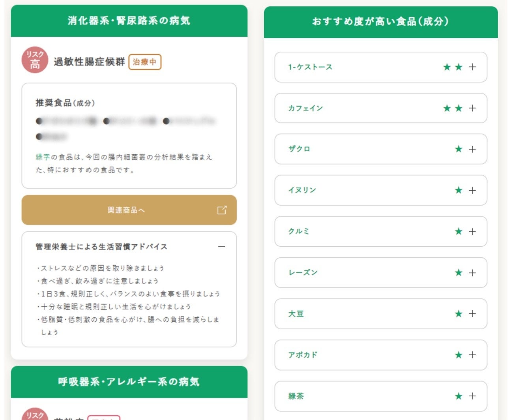Click the plus icon beside 緑茶
Viewport: 509px width, 420px height.
472,396
